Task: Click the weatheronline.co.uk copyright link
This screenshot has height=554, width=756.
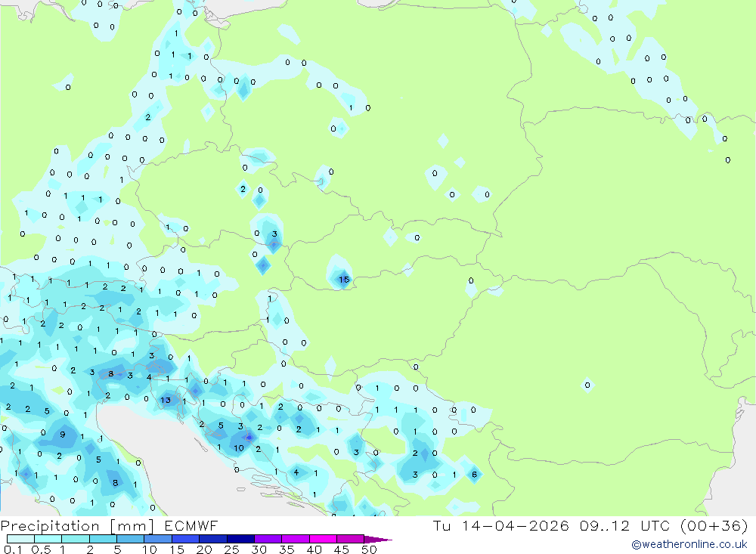Action: pos(689,544)
